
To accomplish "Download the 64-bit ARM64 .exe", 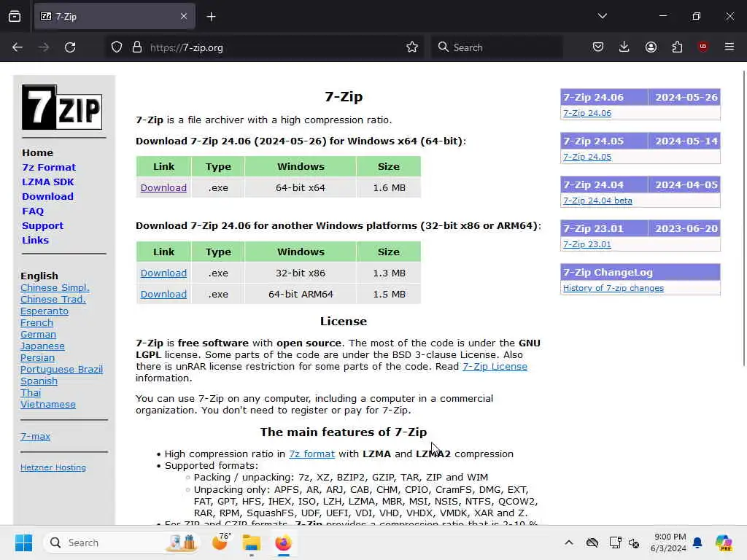I will pos(163,294).
